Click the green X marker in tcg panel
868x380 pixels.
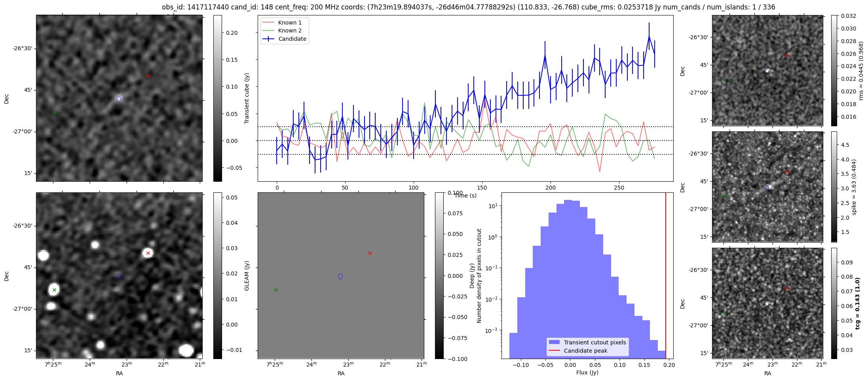point(724,313)
